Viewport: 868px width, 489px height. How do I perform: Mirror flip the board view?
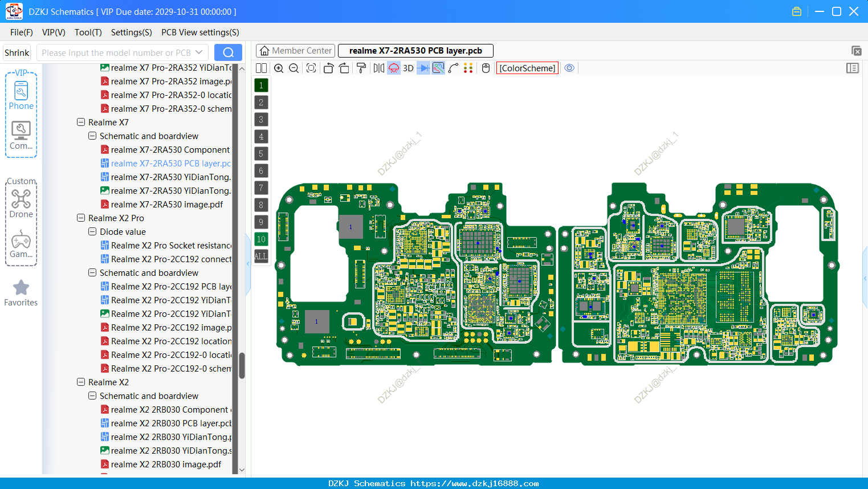[x=379, y=68]
